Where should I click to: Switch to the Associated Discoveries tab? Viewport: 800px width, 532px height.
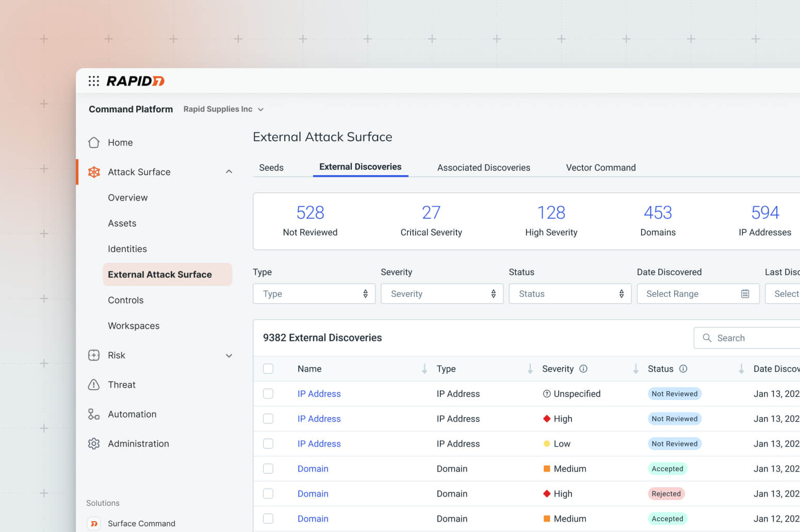tap(483, 168)
